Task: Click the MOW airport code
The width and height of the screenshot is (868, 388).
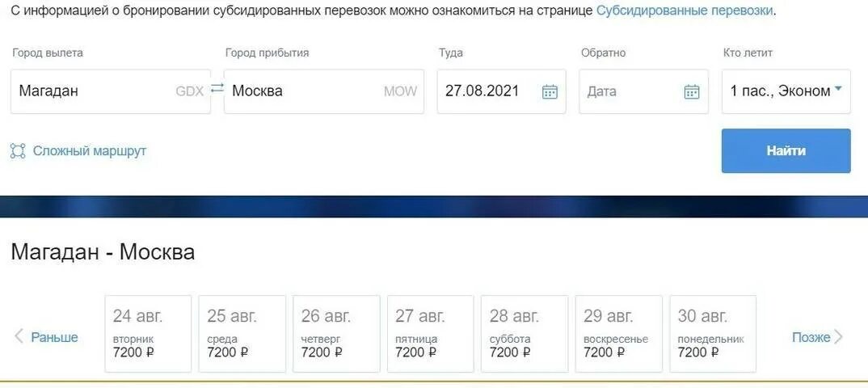Action: (x=400, y=91)
